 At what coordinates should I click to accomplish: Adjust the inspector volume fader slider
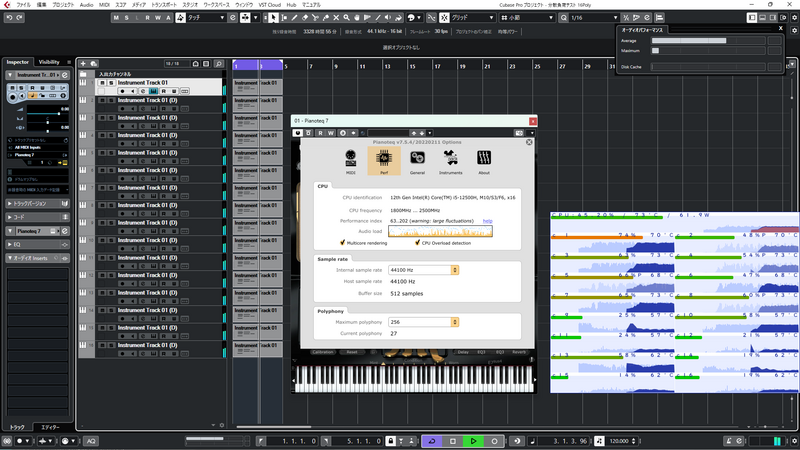[x=59, y=113]
